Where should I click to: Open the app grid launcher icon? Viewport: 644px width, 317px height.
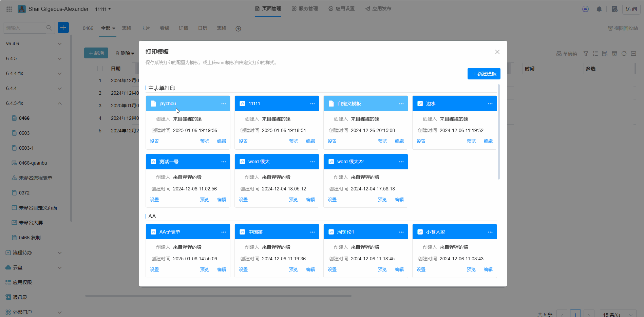[x=9, y=9]
